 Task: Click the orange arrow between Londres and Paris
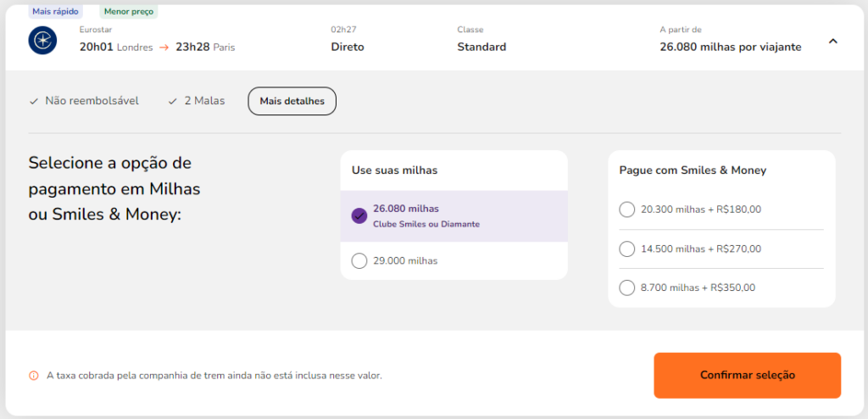(164, 47)
